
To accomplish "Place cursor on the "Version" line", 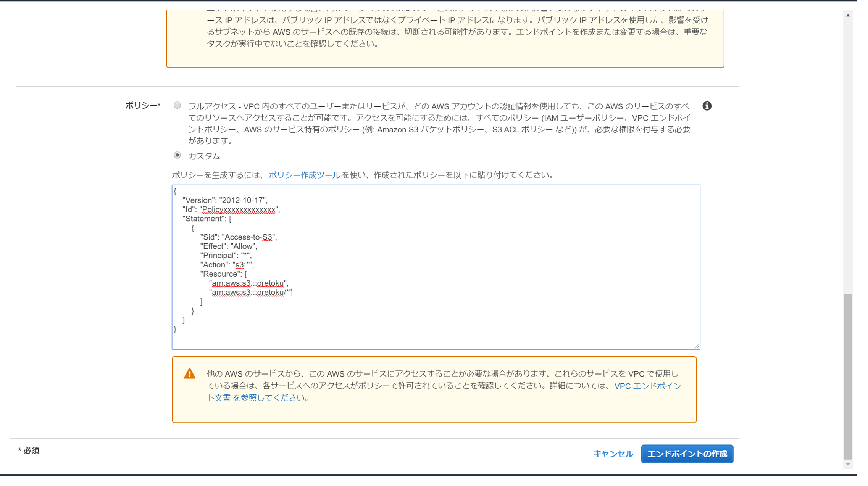I will pos(225,200).
